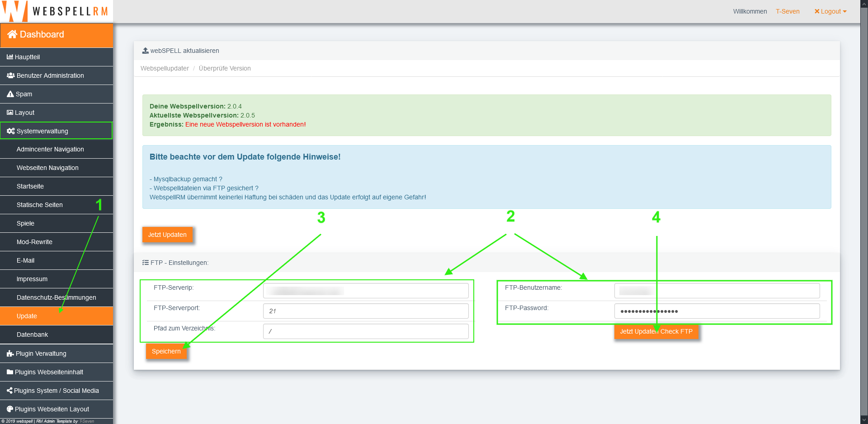The height and width of the screenshot is (424, 868).
Task: Open Datenbank submenu item
Action: [x=57, y=334]
